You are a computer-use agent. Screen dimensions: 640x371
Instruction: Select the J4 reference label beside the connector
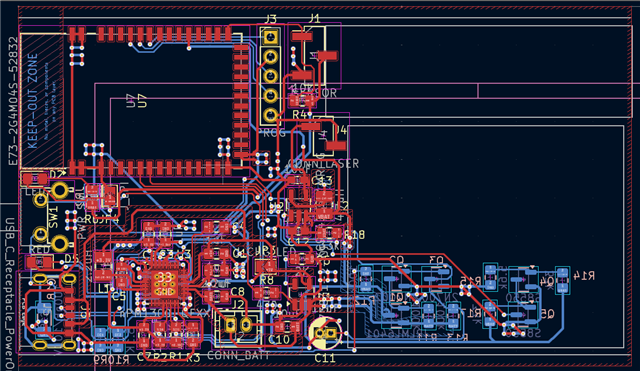pos(341,130)
